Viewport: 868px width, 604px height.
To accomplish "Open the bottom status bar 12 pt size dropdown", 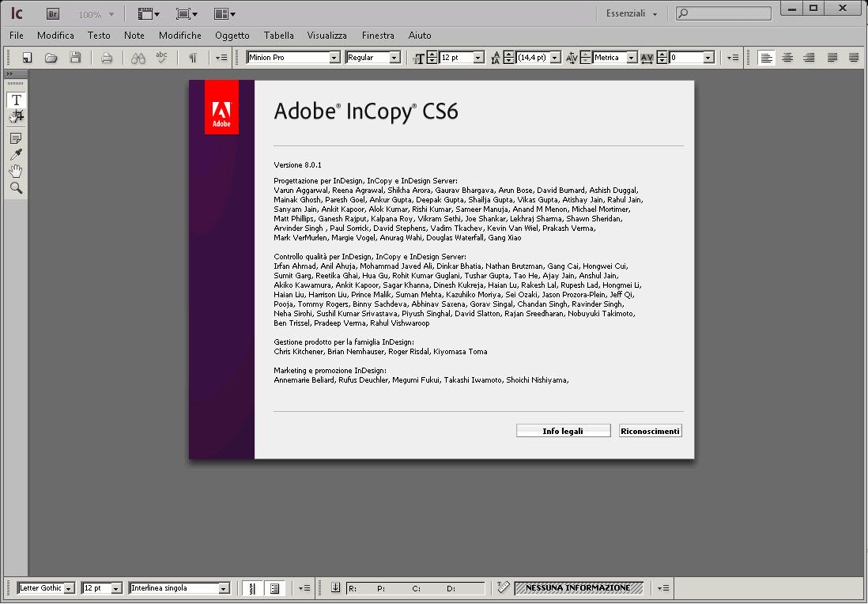I will 115,588.
